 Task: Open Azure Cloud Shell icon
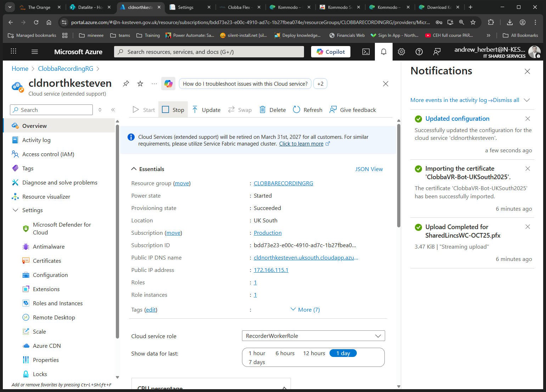(366, 52)
